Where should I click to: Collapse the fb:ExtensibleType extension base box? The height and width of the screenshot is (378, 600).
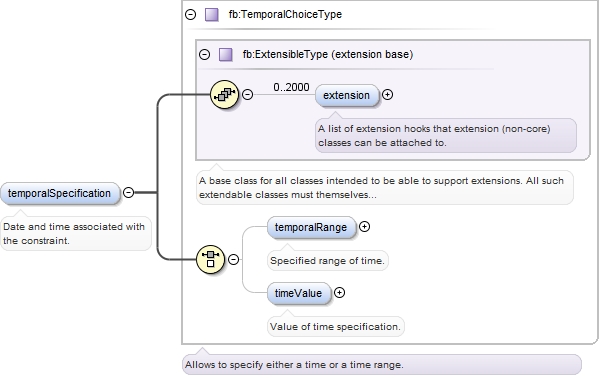click(204, 54)
